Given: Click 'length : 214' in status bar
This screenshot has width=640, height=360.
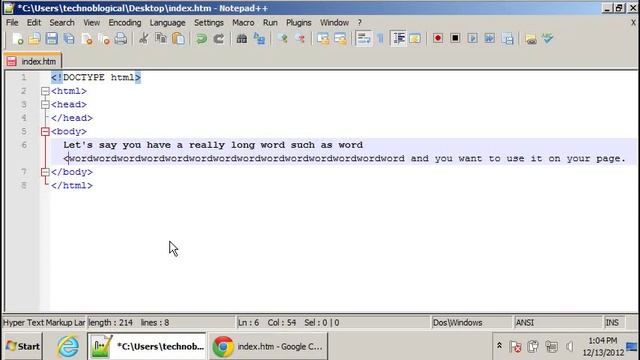Looking at the screenshot, I should 111,322.
